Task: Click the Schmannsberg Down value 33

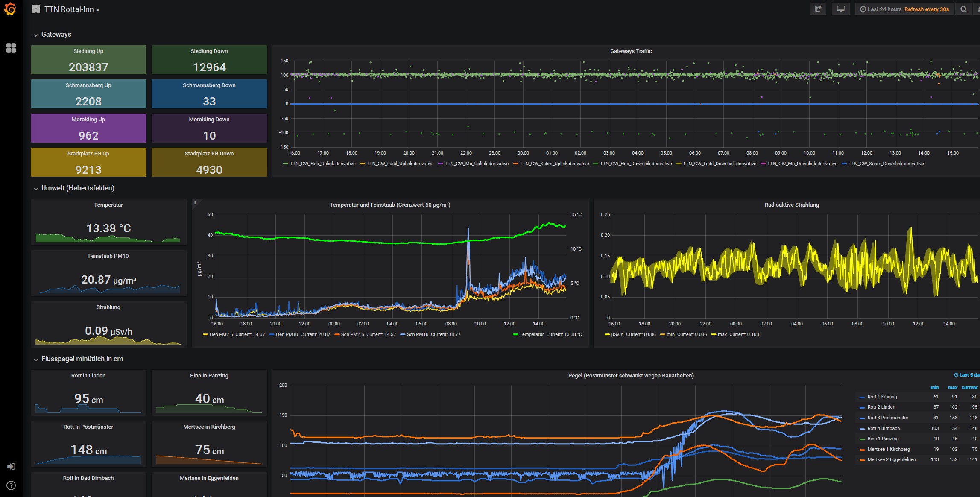Action: (x=209, y=102)
